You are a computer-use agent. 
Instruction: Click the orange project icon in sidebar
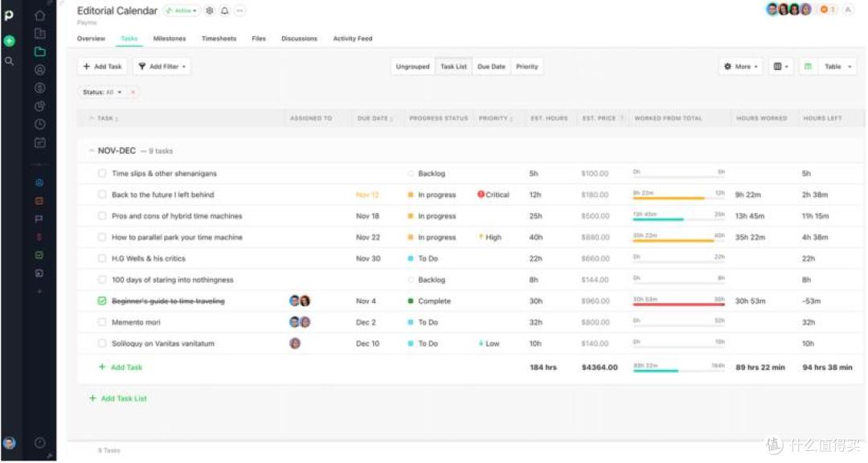pos(39,201)
